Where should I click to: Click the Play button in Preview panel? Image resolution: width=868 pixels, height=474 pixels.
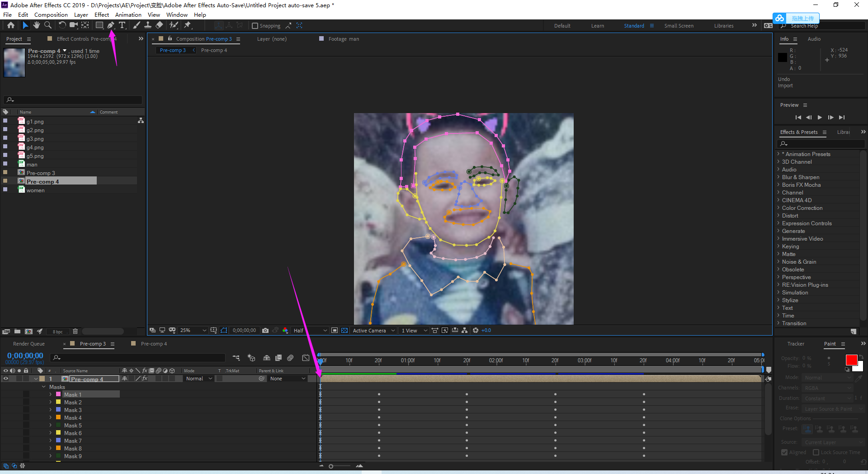[x=820, y=118]
